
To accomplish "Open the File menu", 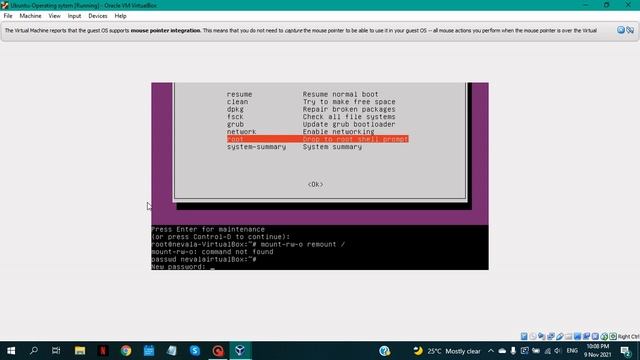I will point(8,16).
